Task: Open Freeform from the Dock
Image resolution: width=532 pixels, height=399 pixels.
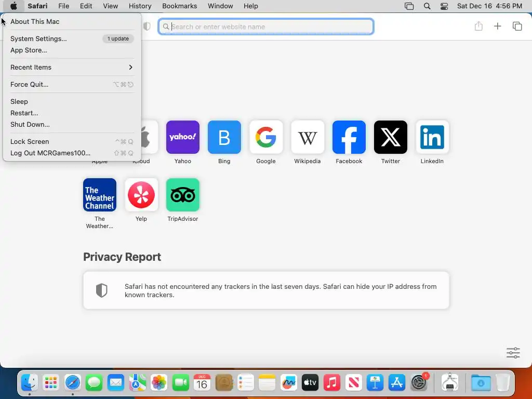Action: coord(289,383)
